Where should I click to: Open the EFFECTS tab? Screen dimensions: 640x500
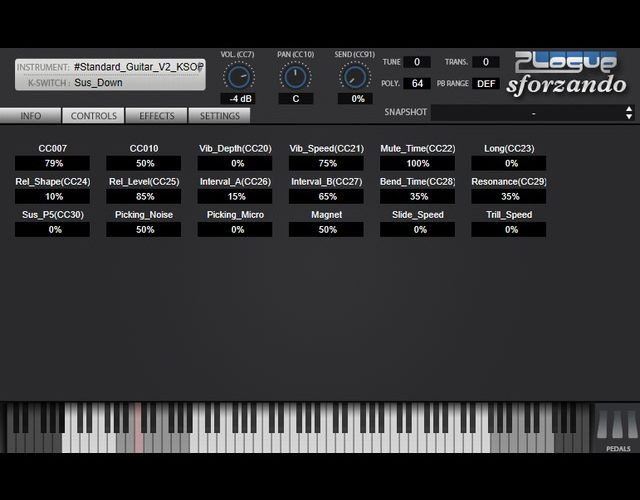(157, 116)
